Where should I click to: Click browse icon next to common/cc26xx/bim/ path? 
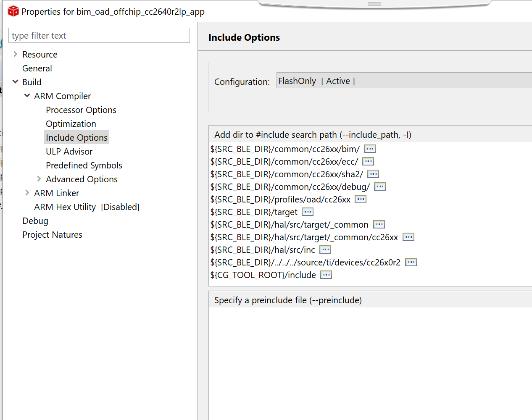click(x=370, y=149)
